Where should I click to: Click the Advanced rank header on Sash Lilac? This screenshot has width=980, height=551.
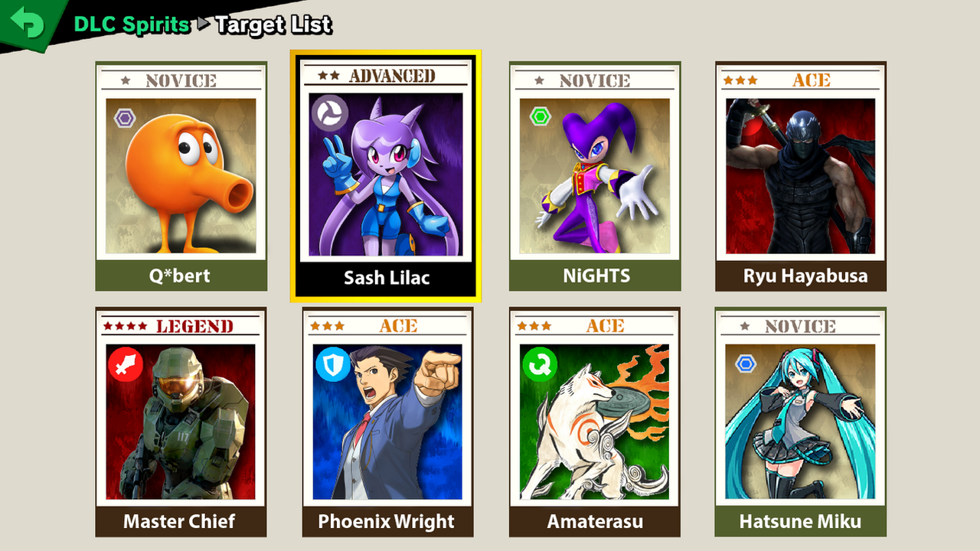[392, 76]
